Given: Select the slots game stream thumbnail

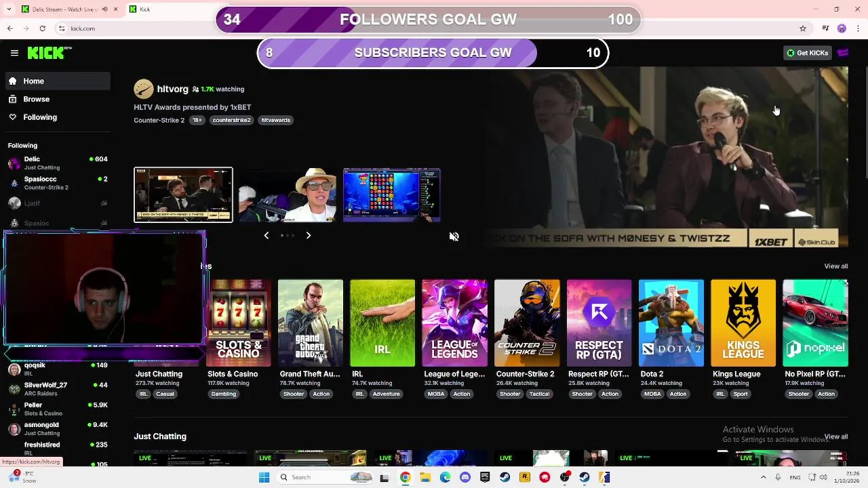Looking at the screenshot, I should (x=392, y=195).
